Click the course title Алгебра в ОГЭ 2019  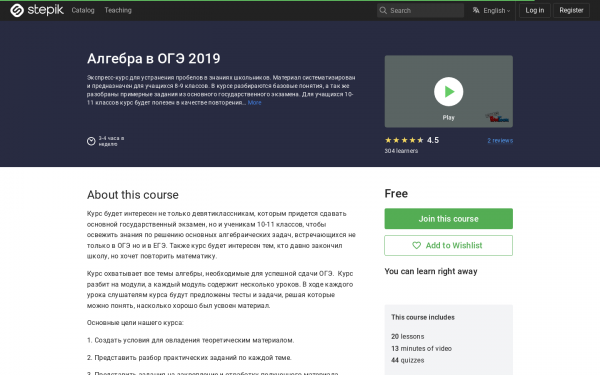click(x=153, y=59)
